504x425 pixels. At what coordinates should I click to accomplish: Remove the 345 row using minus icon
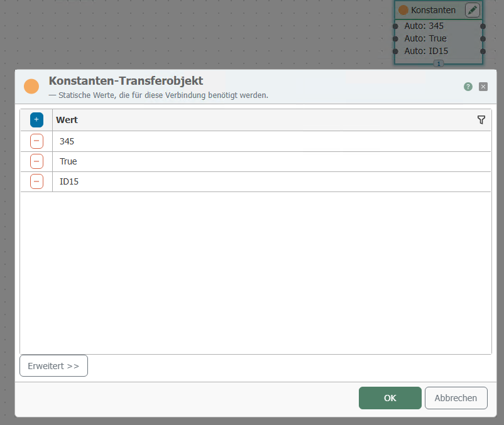coord(36,141)
